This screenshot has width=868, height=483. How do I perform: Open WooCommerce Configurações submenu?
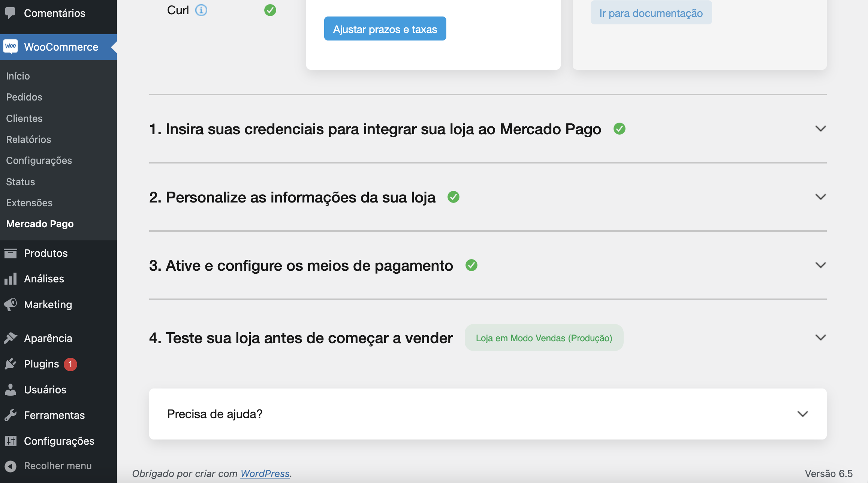[39, 160]
